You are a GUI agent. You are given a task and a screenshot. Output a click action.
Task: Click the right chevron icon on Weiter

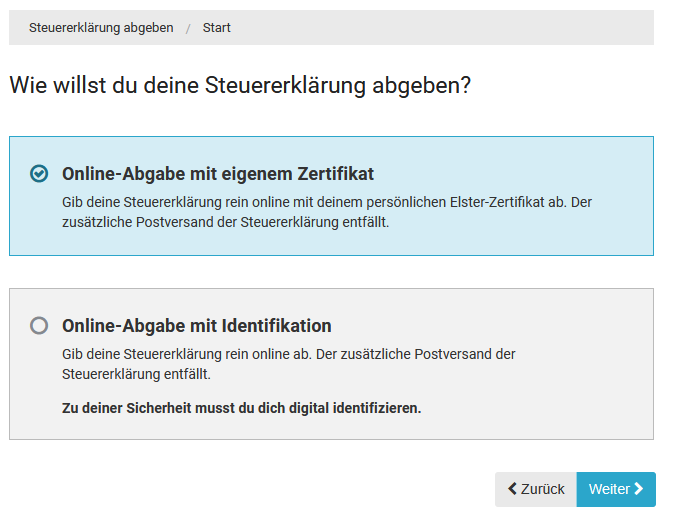tap(639, 489)
